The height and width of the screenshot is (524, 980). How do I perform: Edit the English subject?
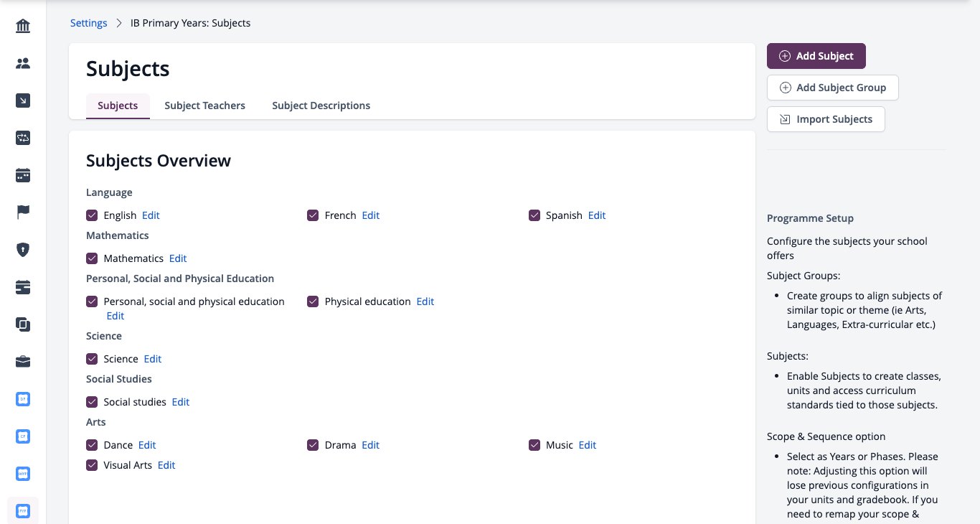151,215
